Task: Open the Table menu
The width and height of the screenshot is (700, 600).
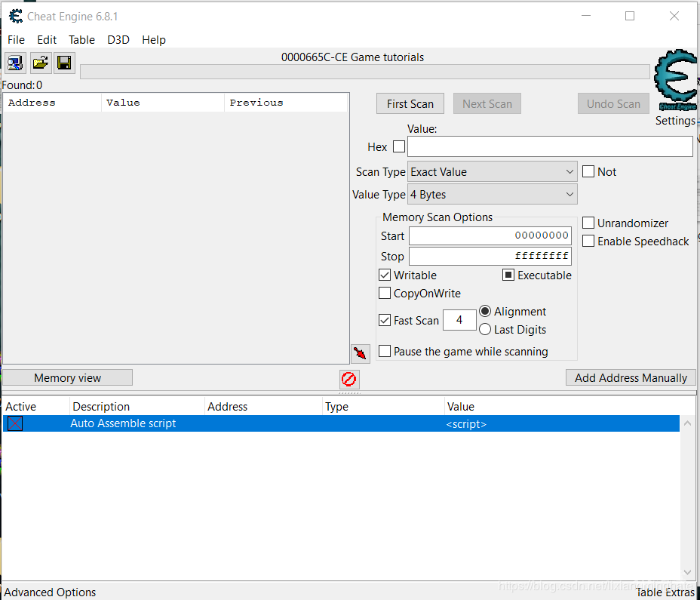Action: [81, 40]
